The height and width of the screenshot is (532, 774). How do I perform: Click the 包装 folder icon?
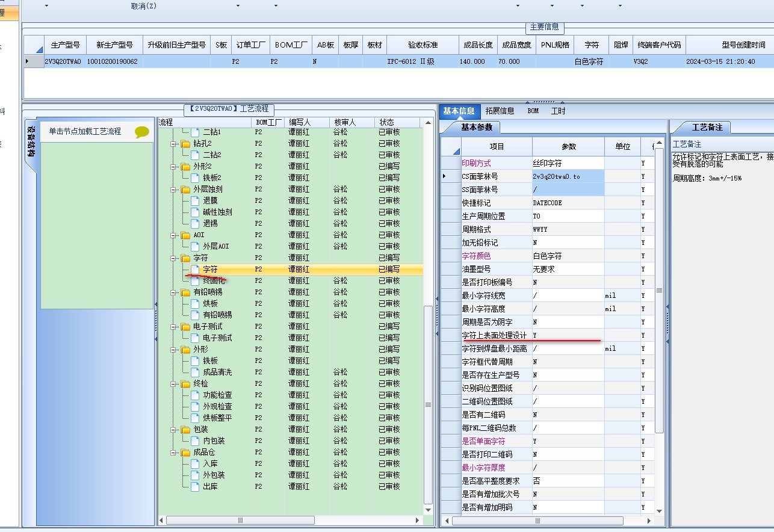pos(185,430)
